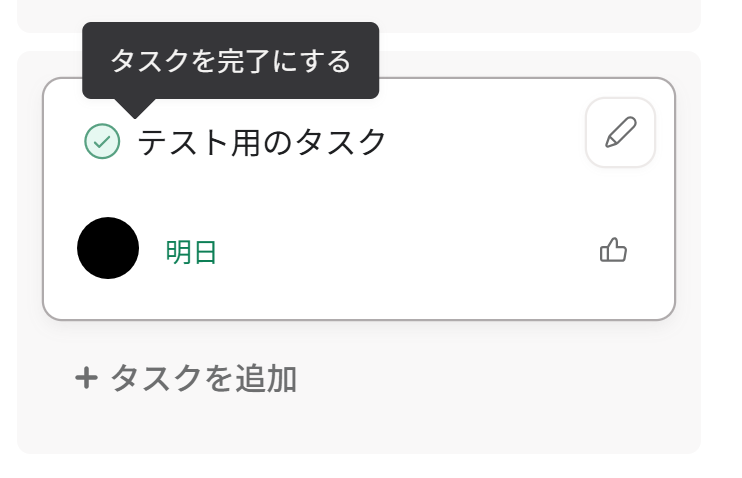The width and height of the screenshot is (742, 478).
Task: Click the gray column area below タスクを追加
Action: click(x=359, y=426)
